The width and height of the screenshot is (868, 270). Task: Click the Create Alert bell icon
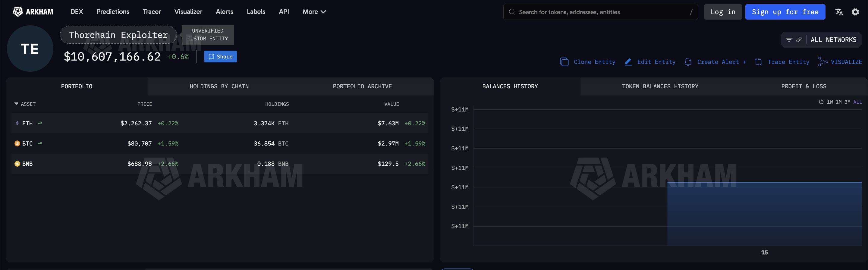(688, 62)
